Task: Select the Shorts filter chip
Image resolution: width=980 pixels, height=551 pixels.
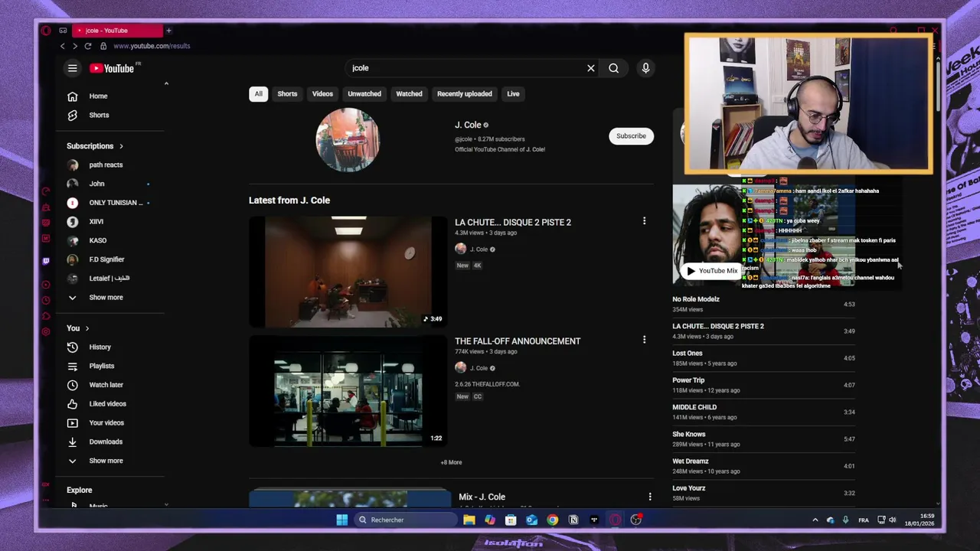Action: [287, 93]
